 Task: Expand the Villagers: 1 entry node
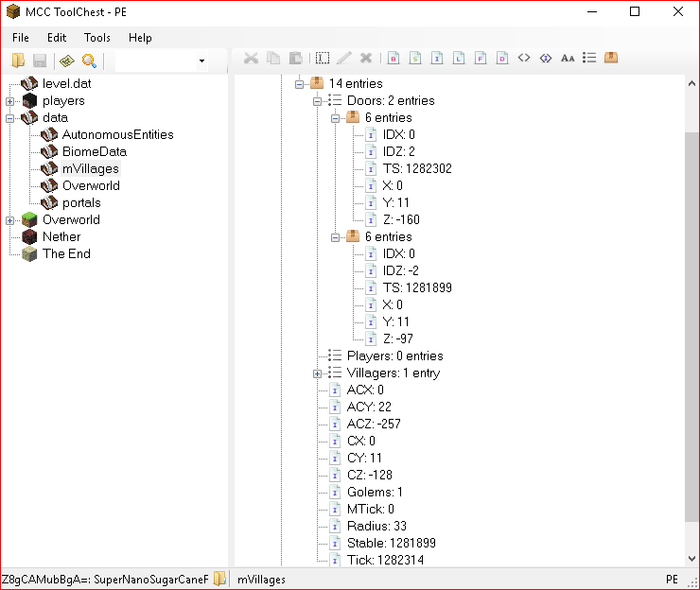(318, 373)
